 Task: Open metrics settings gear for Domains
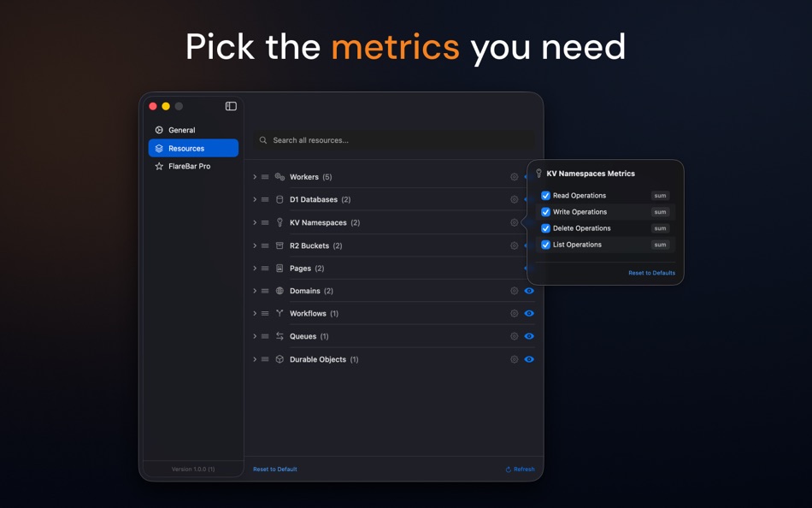[515, 291]
